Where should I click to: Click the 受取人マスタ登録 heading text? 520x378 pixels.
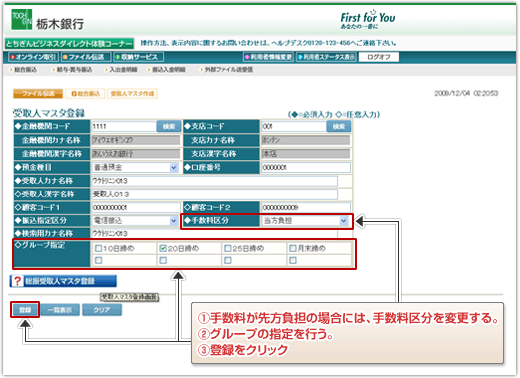[x=49, y=113]
